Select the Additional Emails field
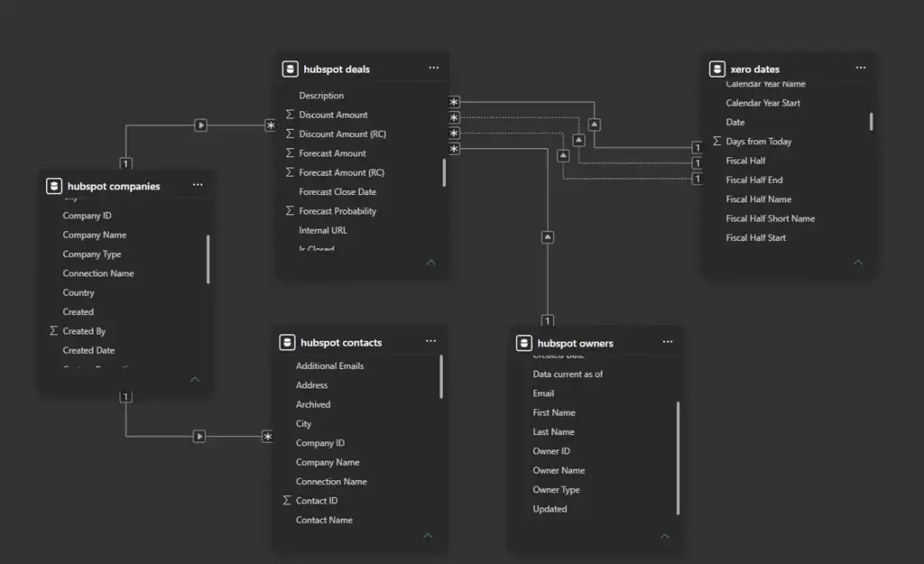 click(x=330, y=366)
